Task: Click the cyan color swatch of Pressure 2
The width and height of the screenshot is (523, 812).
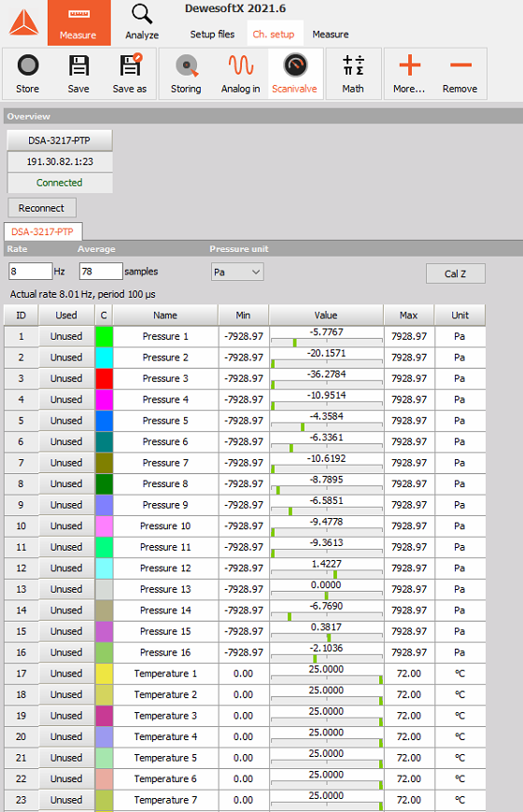Action: pos(105,357)
